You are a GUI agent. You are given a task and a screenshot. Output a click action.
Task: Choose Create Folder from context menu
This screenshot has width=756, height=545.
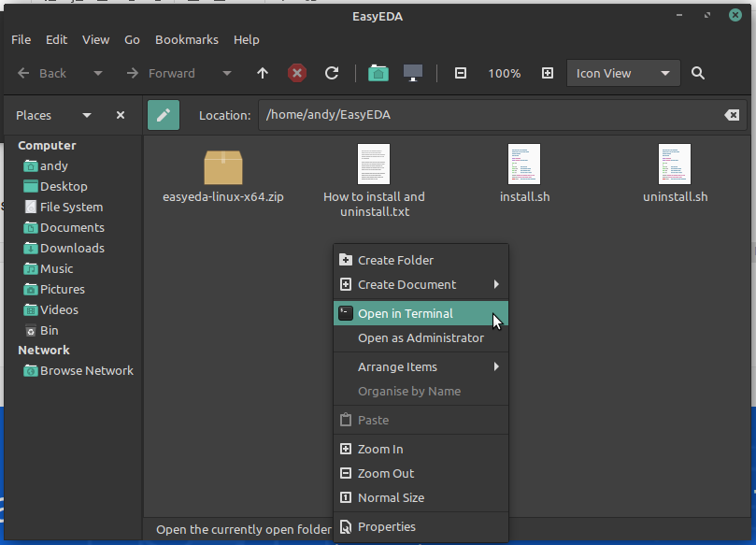[421, 261]
